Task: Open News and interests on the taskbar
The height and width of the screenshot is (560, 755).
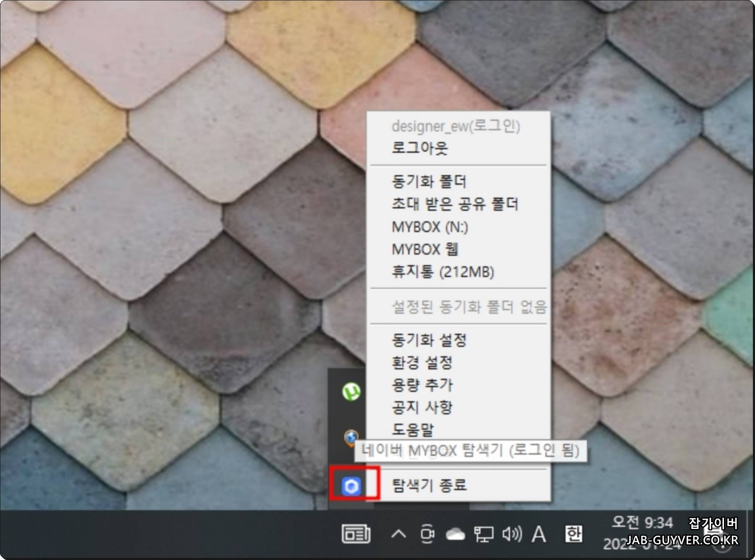Action: [x=356, y=534]
